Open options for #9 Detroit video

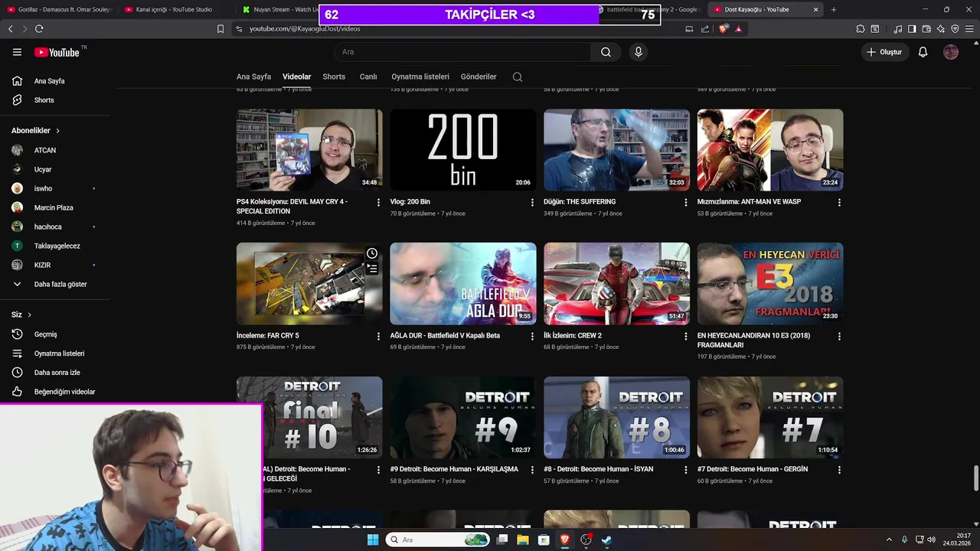pos(532,469)
